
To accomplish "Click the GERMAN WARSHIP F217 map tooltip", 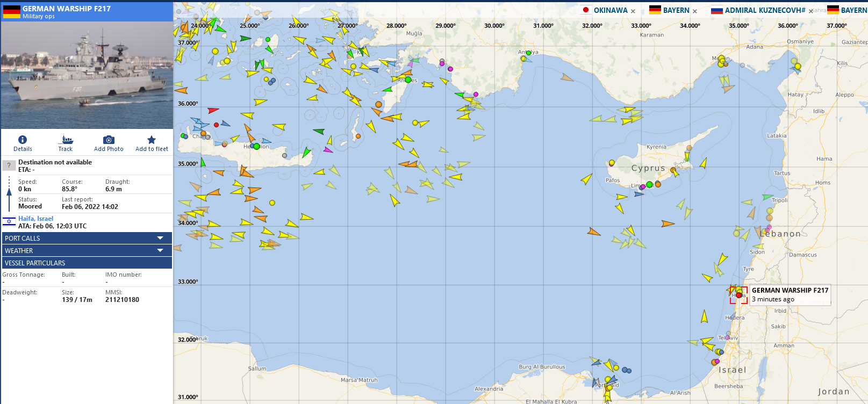I will 790,295.
